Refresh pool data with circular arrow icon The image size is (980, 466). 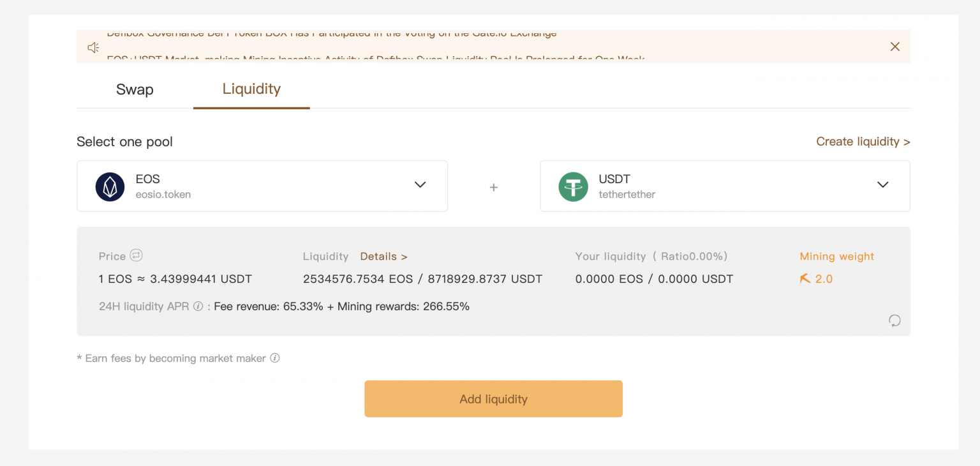pos(895,320)
